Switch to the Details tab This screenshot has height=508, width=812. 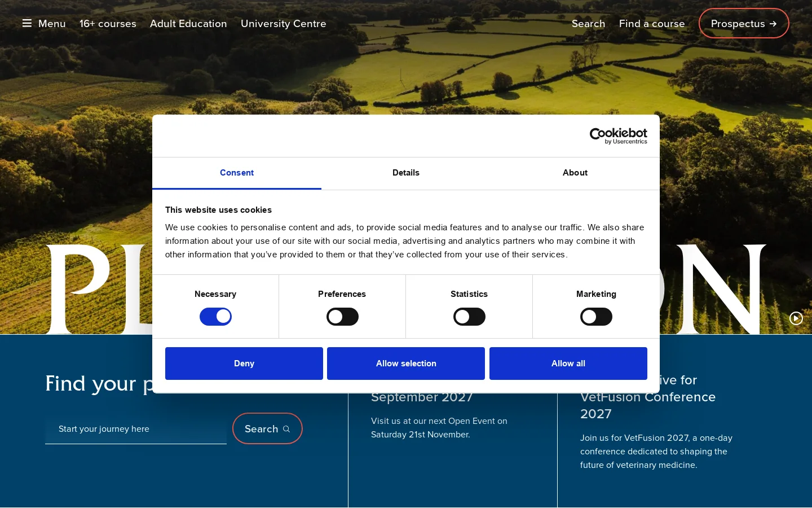coord(406,173)
